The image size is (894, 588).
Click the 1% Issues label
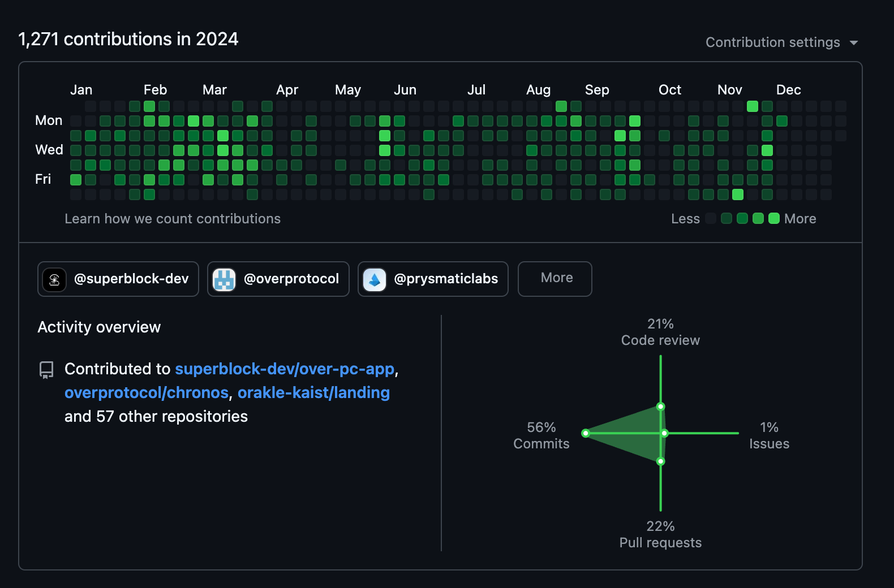[769, 435]
